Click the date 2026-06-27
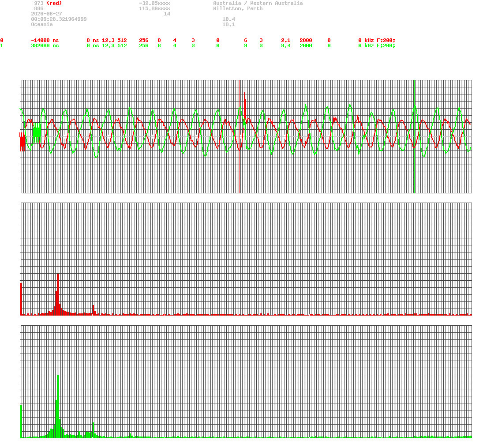Screen dimensions: 483x448 pyautogui.click(x=46, y=14)
